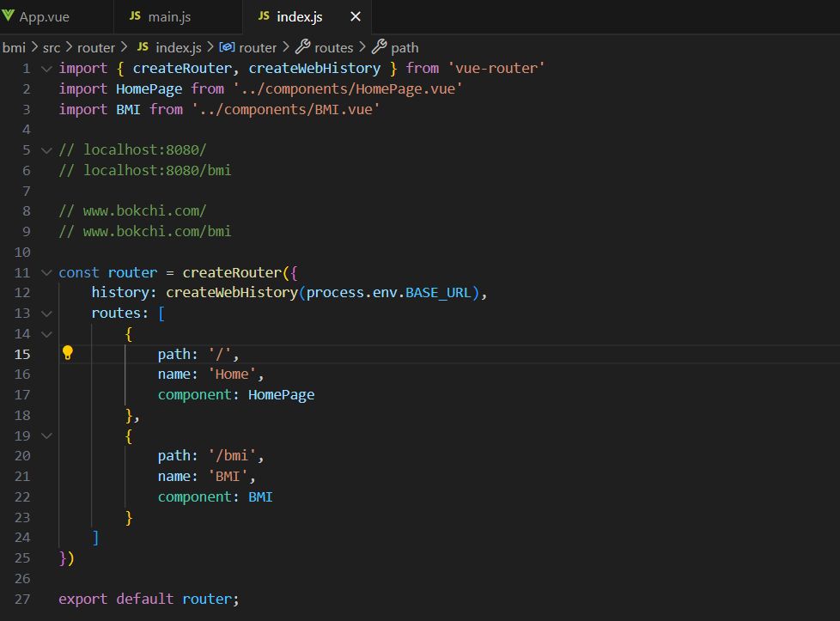
Task: Click line number 27 in the gutter
Action: (x=22, y=599)
